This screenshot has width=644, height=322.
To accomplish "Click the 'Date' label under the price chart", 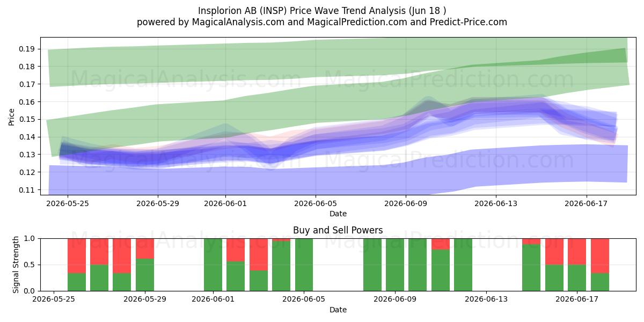I will [x=338, y=214].
